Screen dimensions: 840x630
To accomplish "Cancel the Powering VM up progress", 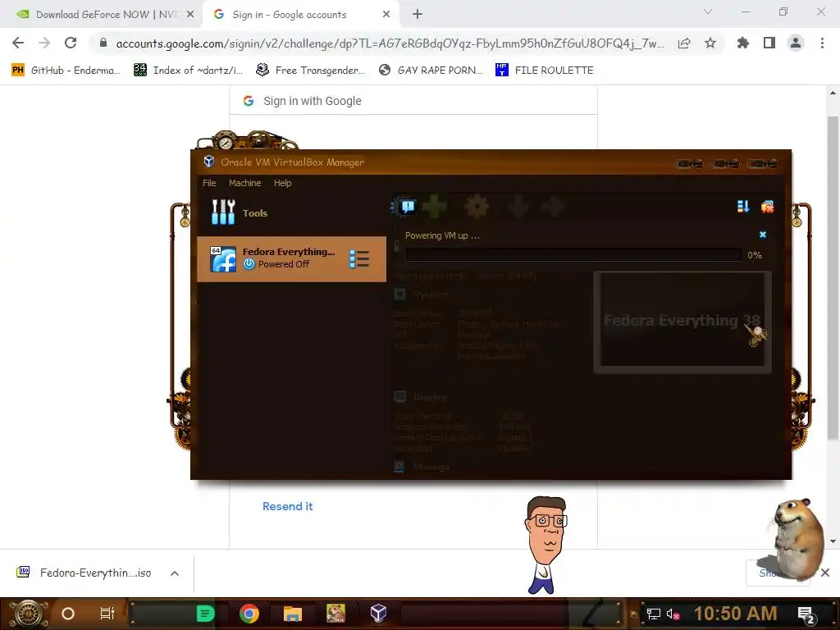I will click(x=763, y=235).
